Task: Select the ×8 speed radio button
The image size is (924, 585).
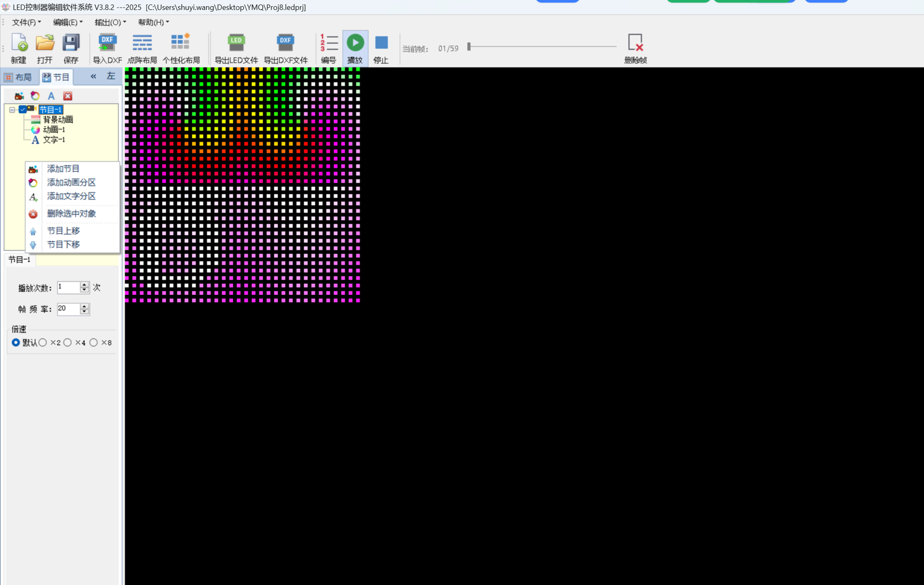Action: pos(94,343)
